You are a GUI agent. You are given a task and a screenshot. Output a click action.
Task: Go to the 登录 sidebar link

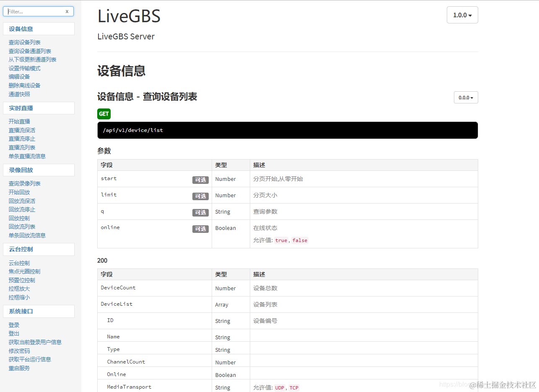[x=14, y=325]
